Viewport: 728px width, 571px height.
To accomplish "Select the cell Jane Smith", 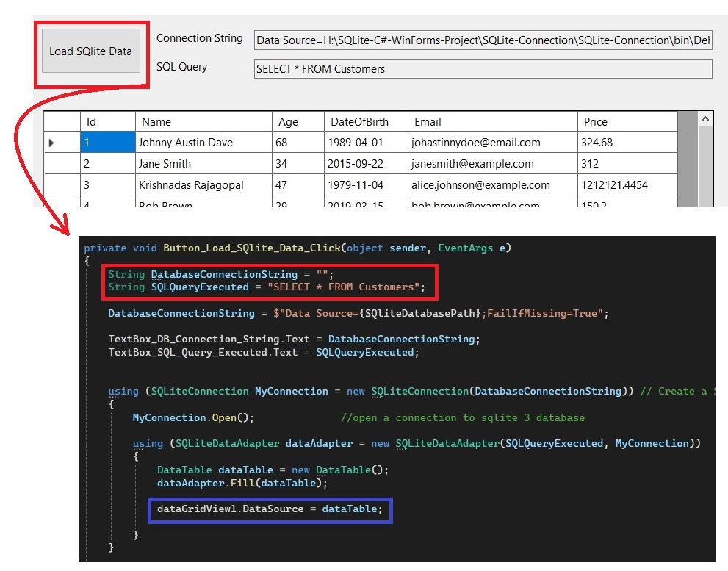I will pos(203,164).
